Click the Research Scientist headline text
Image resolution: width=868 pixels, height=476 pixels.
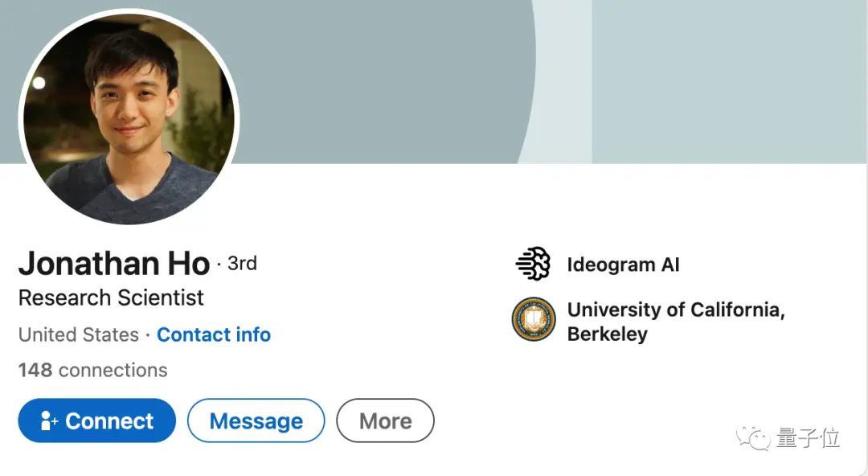pos(111,297)
